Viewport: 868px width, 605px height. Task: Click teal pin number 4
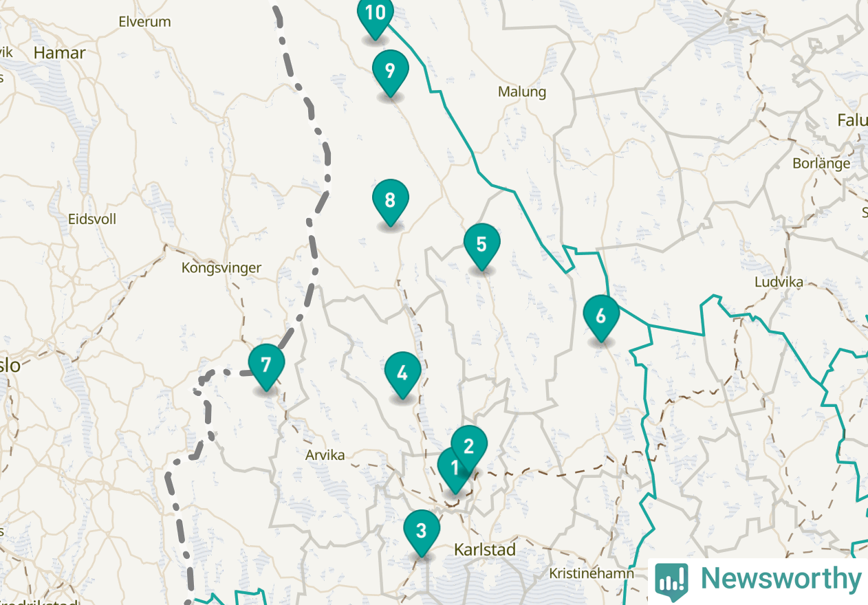pyautogui.click(x=402, y=375)
